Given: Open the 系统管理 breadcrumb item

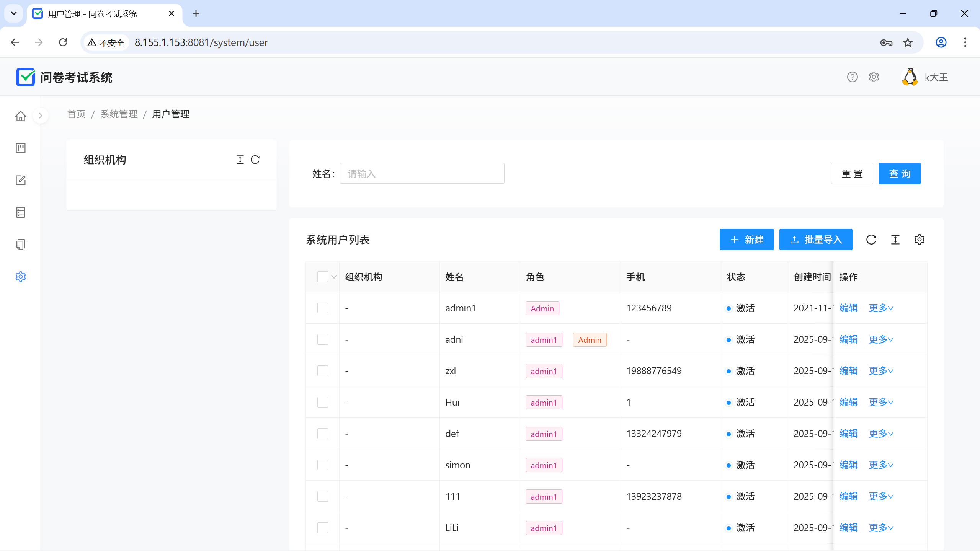Looking at the screenshot, I should (x=119, y=114).
